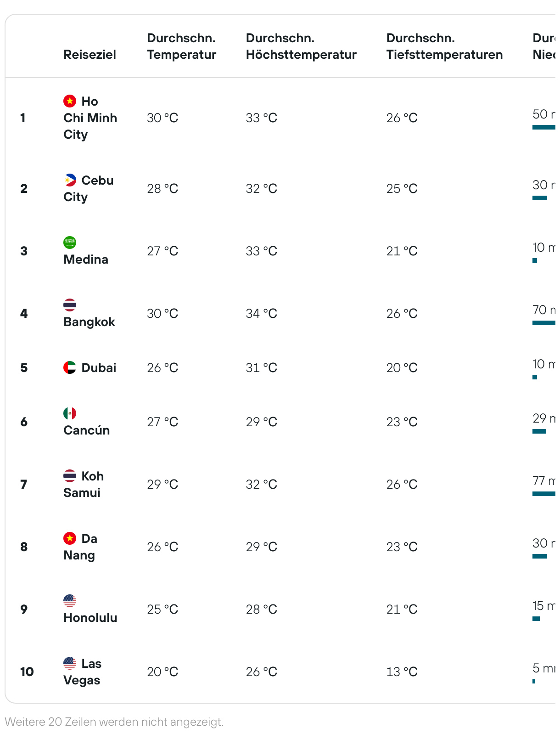Click the Thailand flag beside Koh Samui

coord(70,475)
